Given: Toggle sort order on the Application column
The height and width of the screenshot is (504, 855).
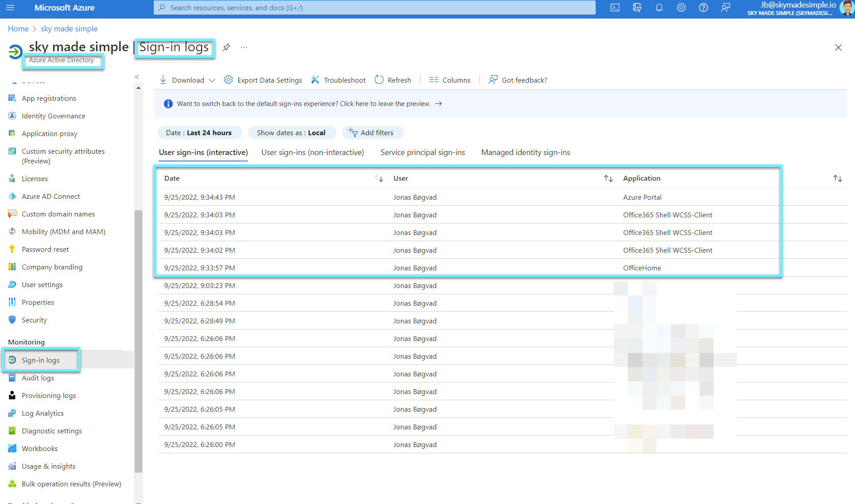Looking at the screenshot, I should (x=837, y=178).
